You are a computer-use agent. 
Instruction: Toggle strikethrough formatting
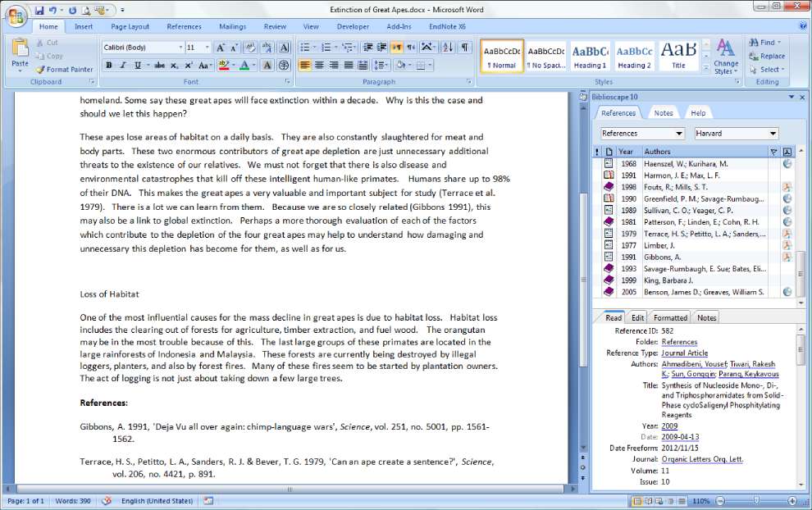(159, 66)
